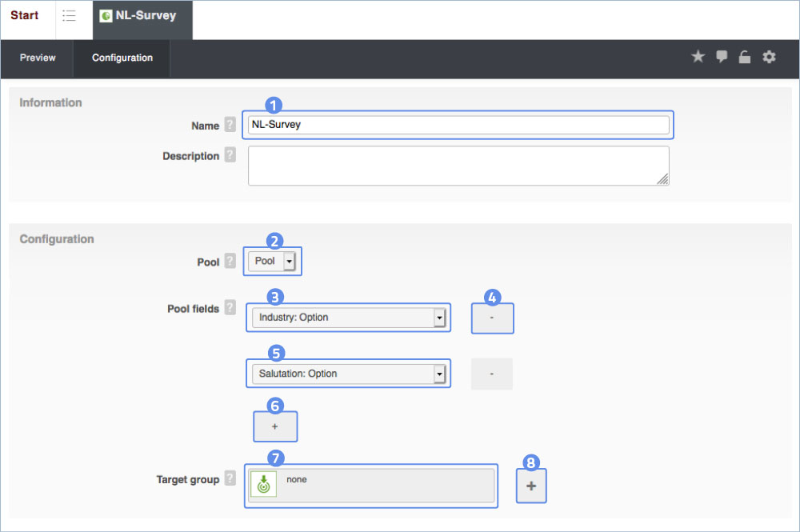Expand the Industry: Option dropdown

[348, 318]
